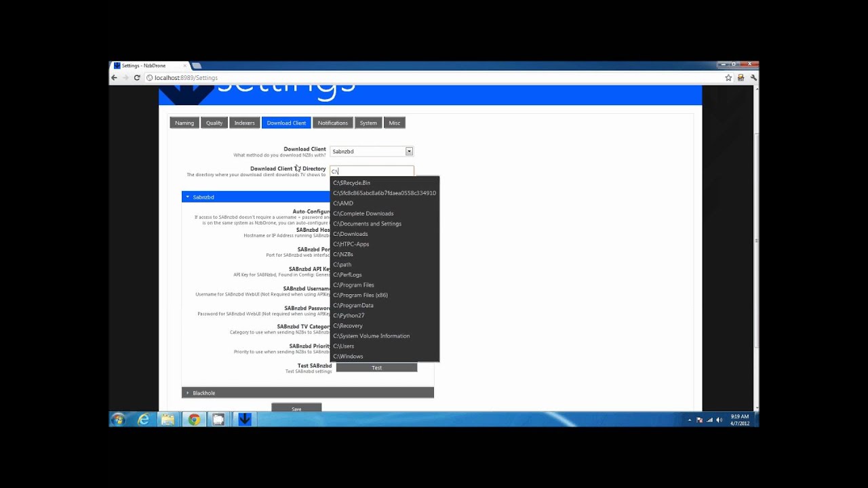The width and height of the screenshot is (868, 488).
Task: Reload the page with the refresh icon
Action: point(137,78)
